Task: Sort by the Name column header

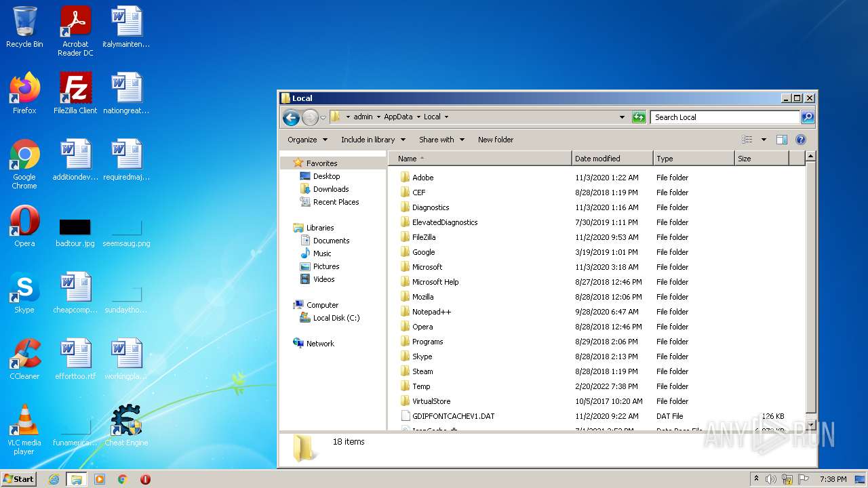Action: click(x=480, y=159)
